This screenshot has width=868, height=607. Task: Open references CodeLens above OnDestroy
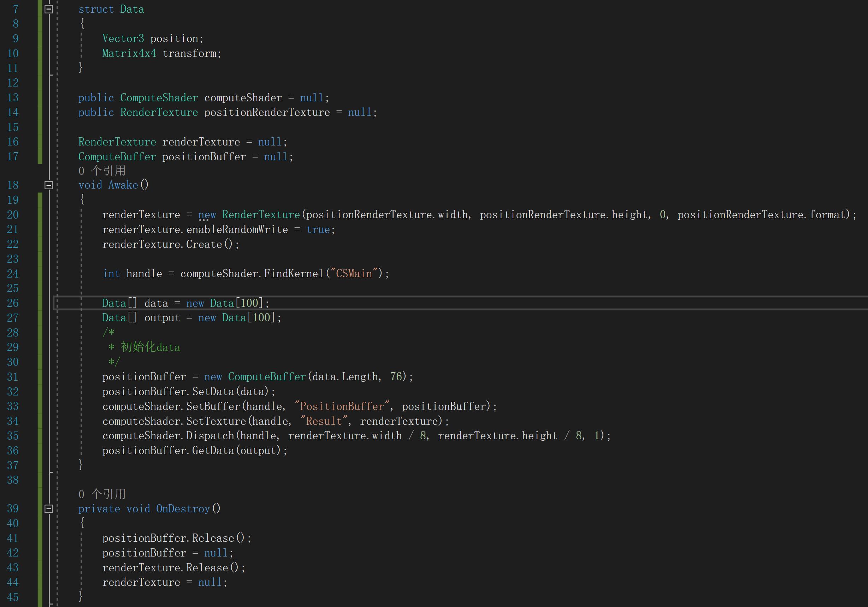102,494
